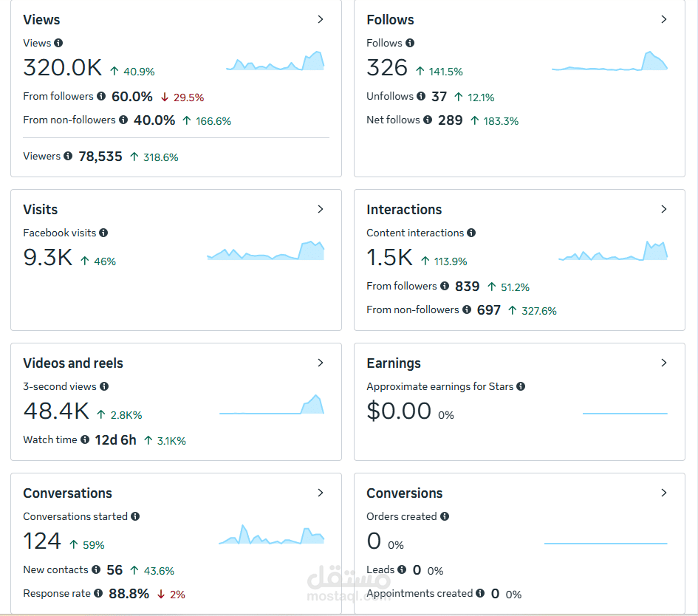Open the Videos and reels heading

73,363
